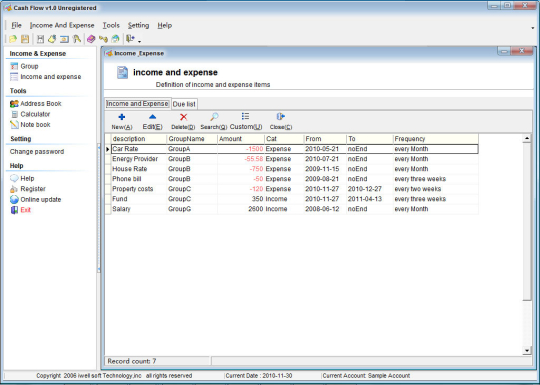The height and width of the screenshot is (385, 540).
Task: Open toolbar options dropdown arrow
Action: [139, 42]
